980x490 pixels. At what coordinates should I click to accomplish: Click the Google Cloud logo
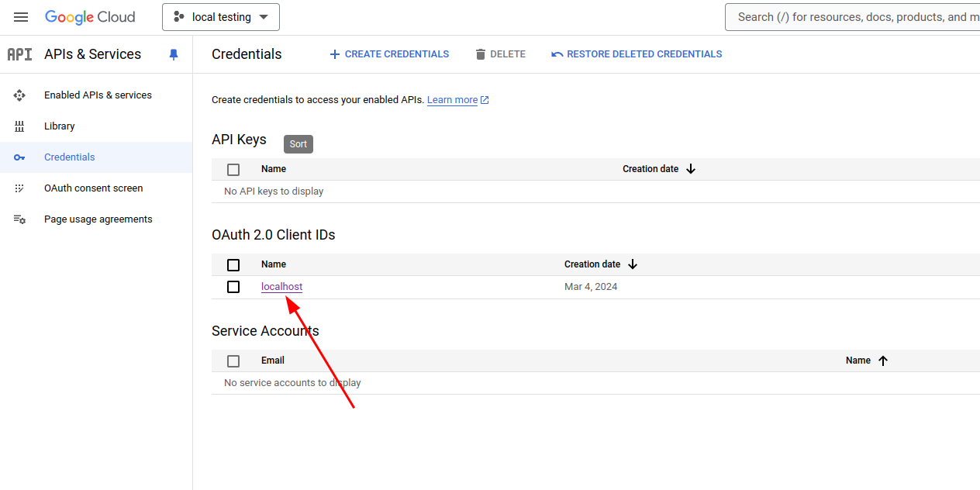tap(90, 17)
